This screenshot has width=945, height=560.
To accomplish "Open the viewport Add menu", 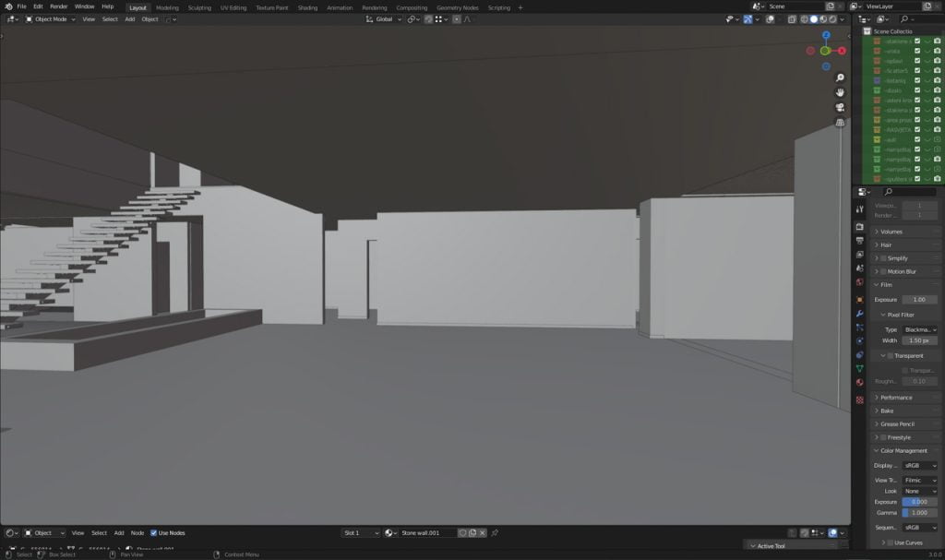I will point(129,18).
